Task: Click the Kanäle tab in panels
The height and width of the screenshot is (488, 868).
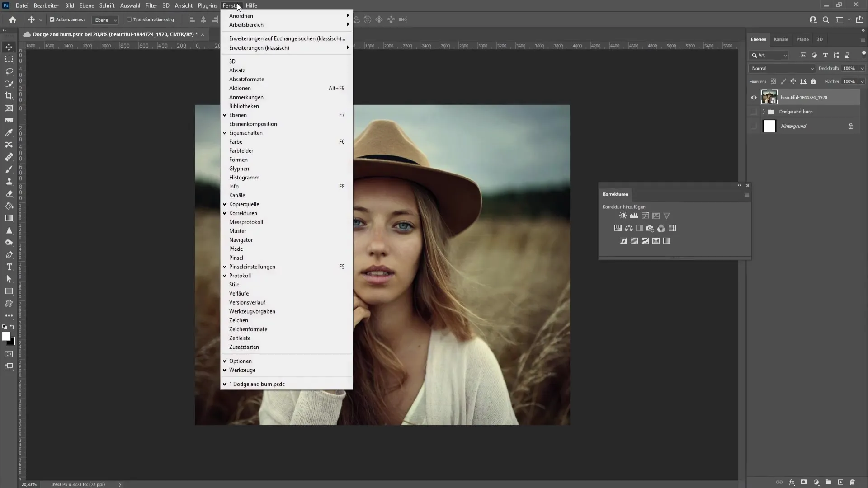Action: click(x=781, y=39)
